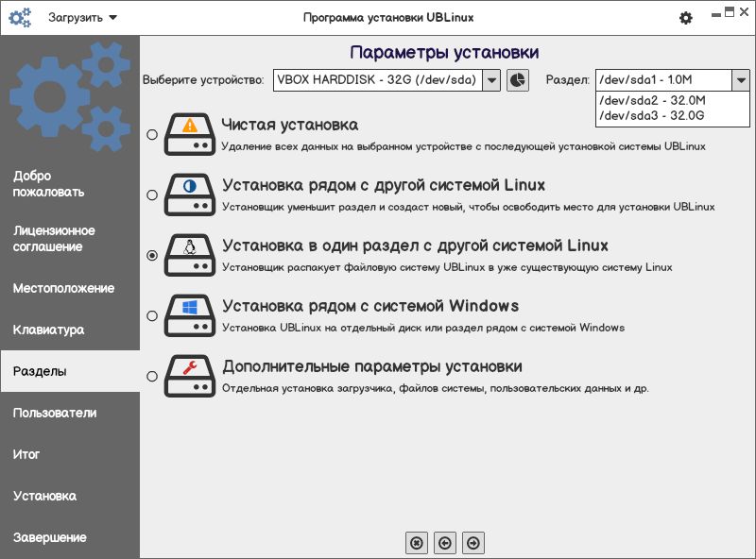
Task: Go back with the left arrow button
Action: click(x=445, y=543)
